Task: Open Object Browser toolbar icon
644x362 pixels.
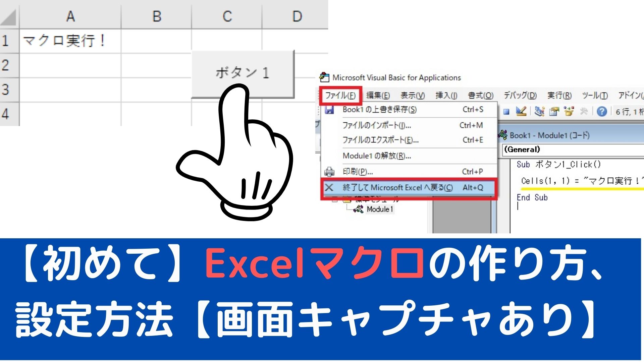Action: [x=569, y=111]
